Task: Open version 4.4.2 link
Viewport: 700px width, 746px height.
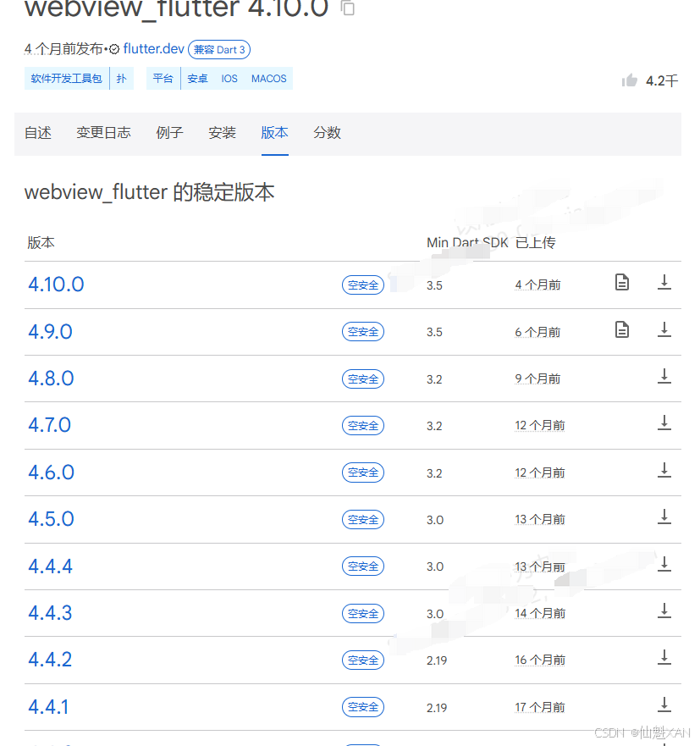Action: pos(50,660)
